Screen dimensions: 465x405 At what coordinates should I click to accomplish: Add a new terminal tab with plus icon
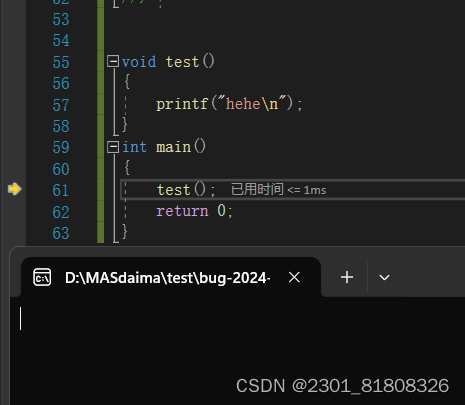347,277
